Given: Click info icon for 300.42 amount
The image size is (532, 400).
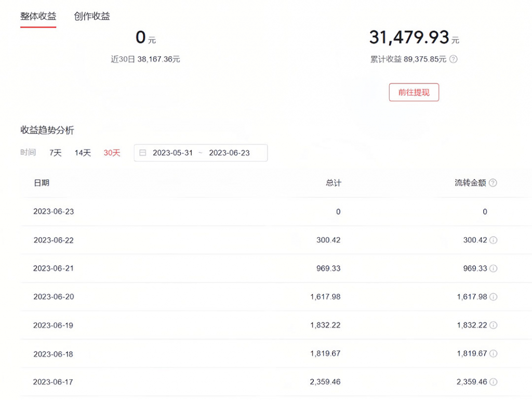Looking at the screenshot, I should (x=494, y=240).
